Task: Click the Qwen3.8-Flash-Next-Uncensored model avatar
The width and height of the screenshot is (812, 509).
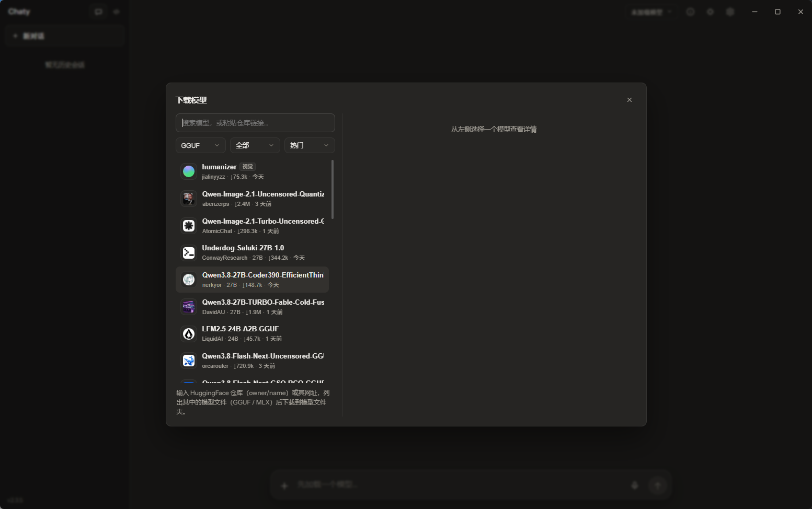Action: tap(189, 361)
